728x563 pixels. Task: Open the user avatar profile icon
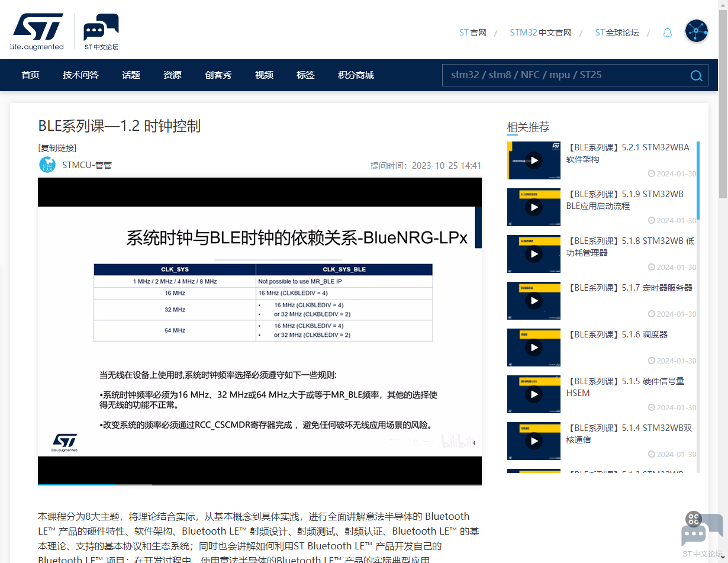[697, 31]
